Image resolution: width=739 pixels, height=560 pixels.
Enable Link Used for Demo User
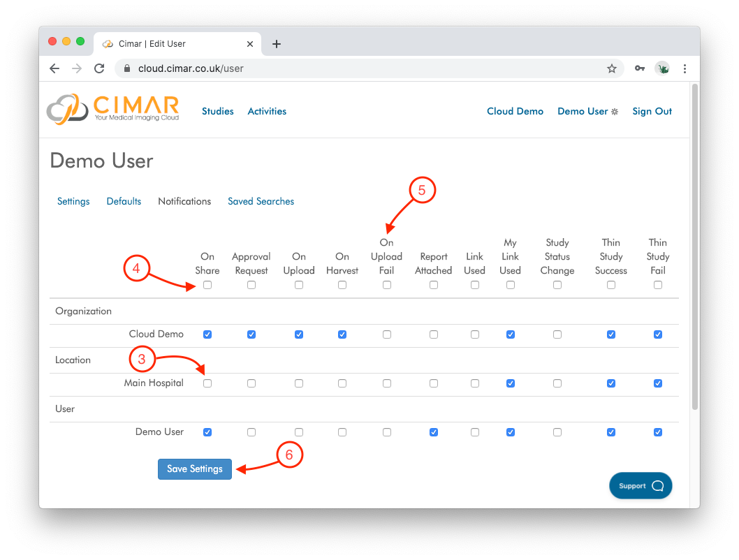click(x=475, y=432)
